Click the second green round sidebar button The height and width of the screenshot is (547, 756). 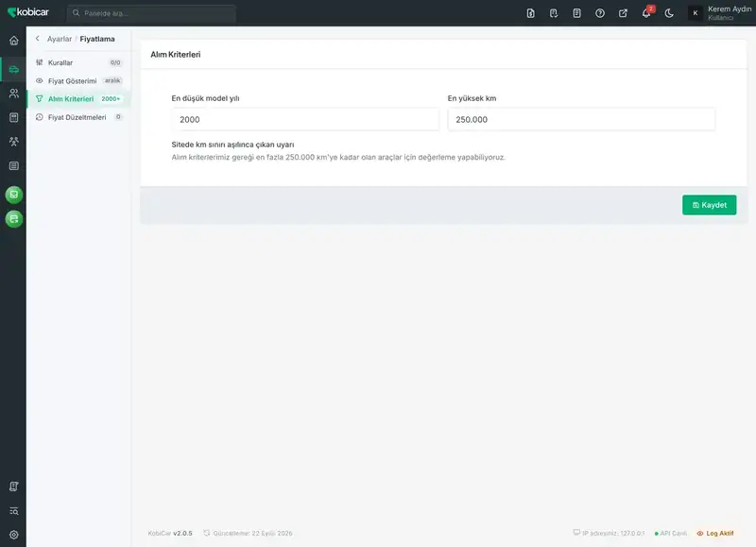coord(14,219)
